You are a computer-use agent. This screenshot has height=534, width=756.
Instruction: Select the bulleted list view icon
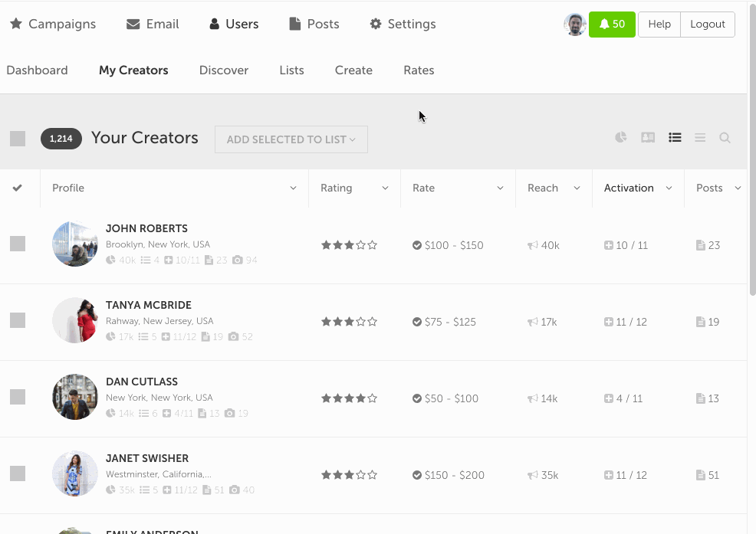coord(675,138)
